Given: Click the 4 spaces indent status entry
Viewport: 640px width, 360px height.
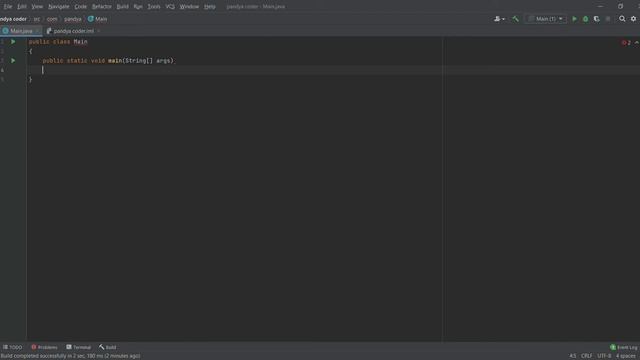Looking at the screenshot, I should pyautogui.click(x=626, y=356).
